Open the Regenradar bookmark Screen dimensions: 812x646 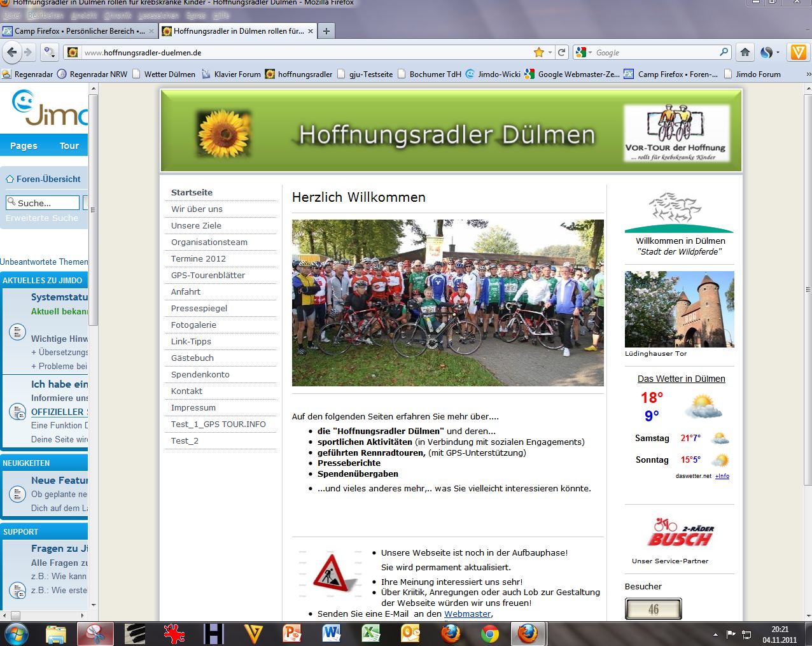(x=27, y=74)
